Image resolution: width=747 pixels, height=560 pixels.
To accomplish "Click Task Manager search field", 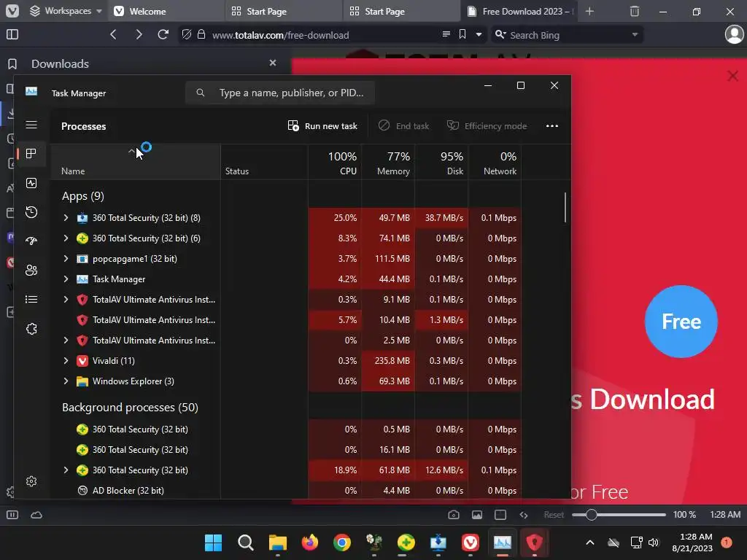I will (279, 93).
